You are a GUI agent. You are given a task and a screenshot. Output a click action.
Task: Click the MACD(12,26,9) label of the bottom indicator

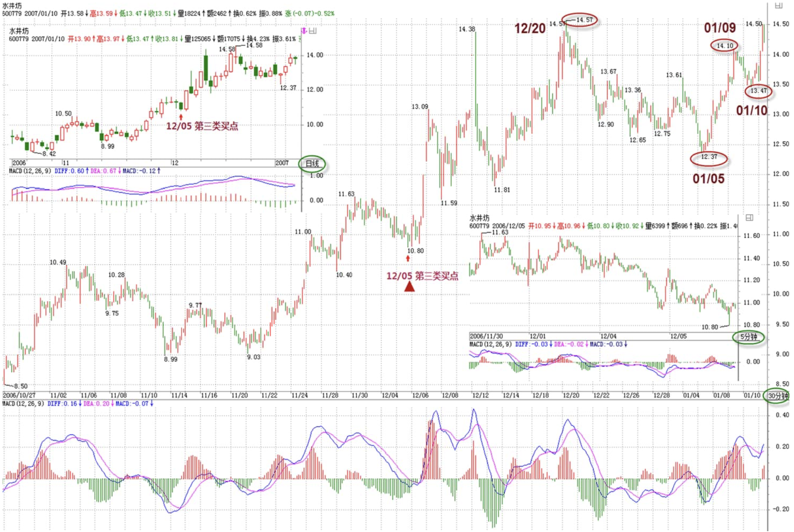tap(23, 403)
